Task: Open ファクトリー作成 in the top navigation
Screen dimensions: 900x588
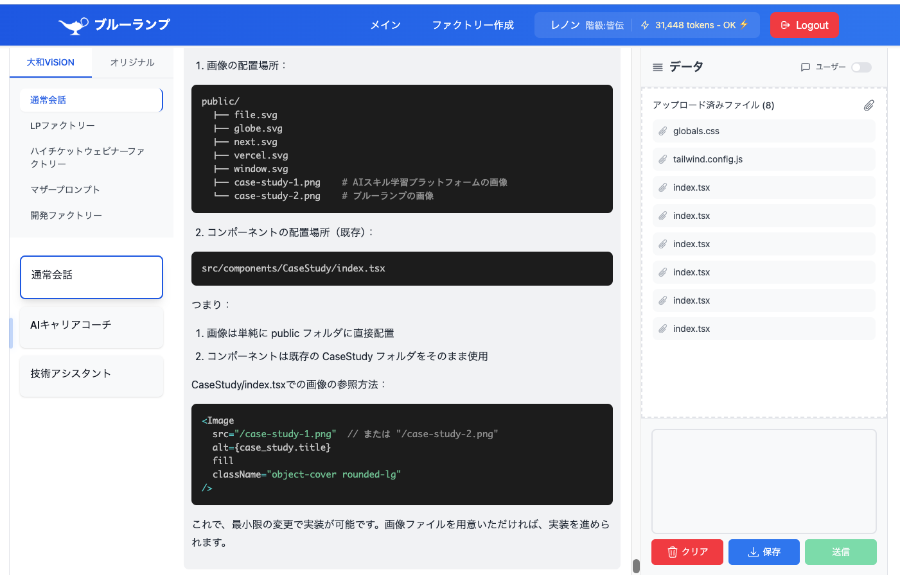Action: [473, 25]
